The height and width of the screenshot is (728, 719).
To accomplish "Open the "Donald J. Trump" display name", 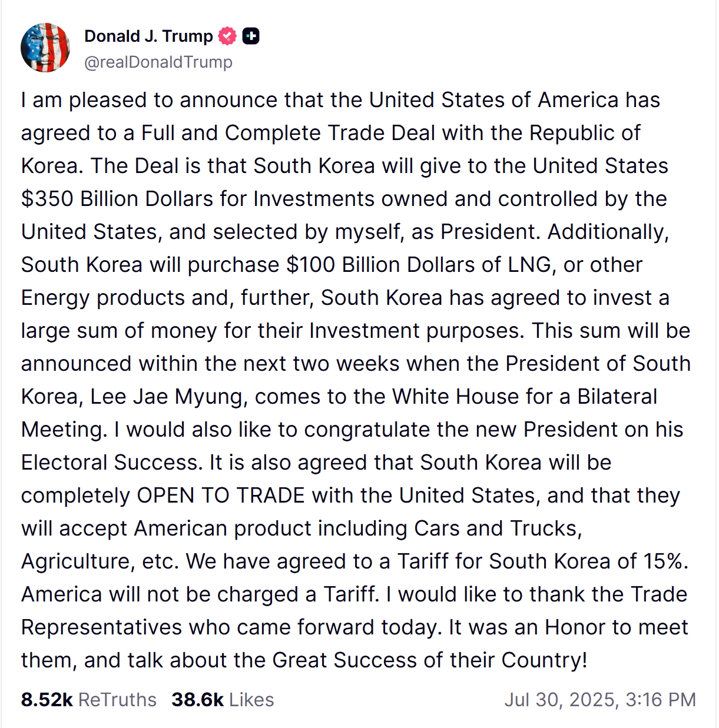I will (x=148, y=36).
